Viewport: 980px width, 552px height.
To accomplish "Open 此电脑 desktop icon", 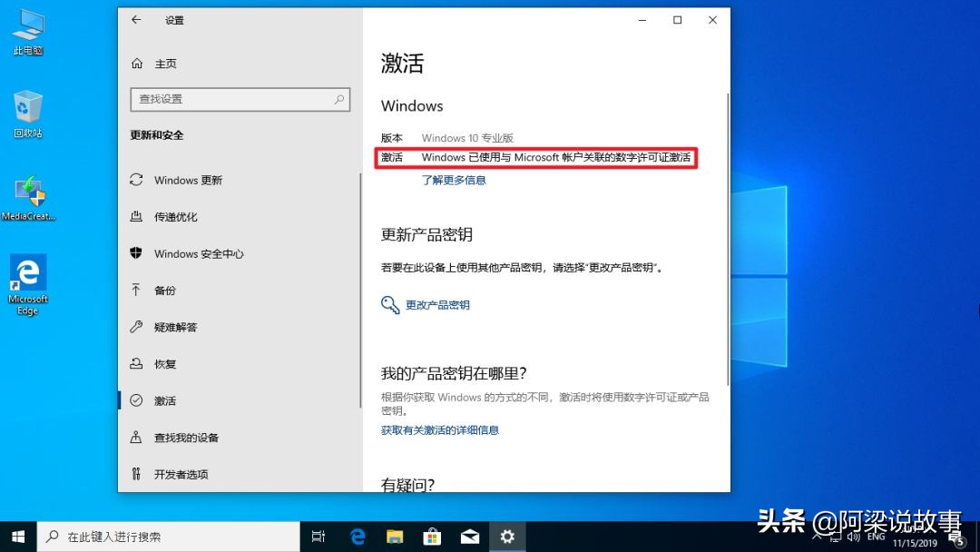I will point(28,33).
